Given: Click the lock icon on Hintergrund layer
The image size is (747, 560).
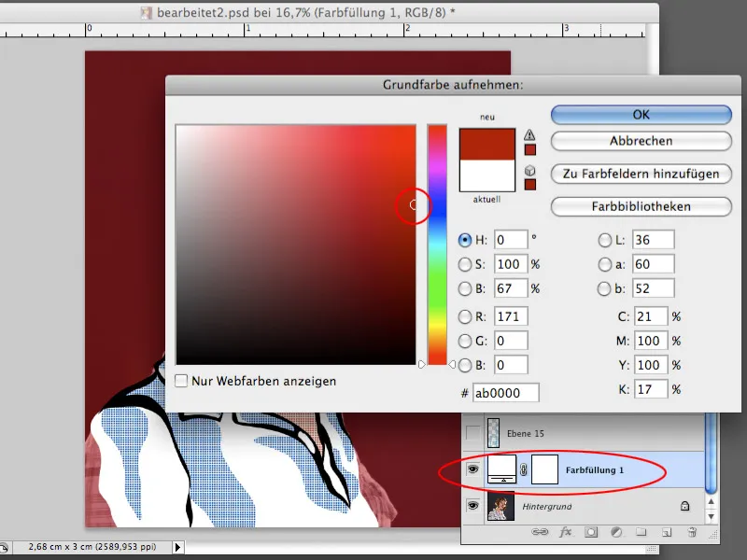Looking at the screenshot, I should click(684, 506).
